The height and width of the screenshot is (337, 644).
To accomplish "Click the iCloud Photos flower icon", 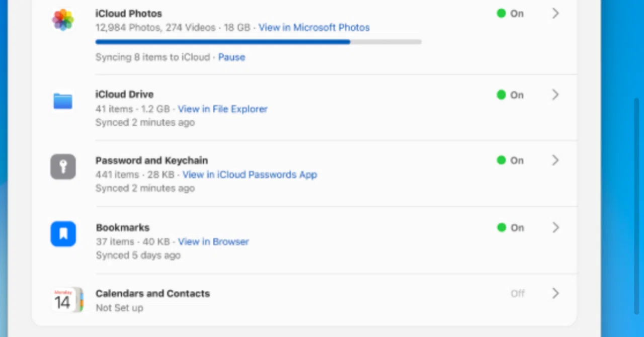I will pyautogui.click(x=63, y=20).
